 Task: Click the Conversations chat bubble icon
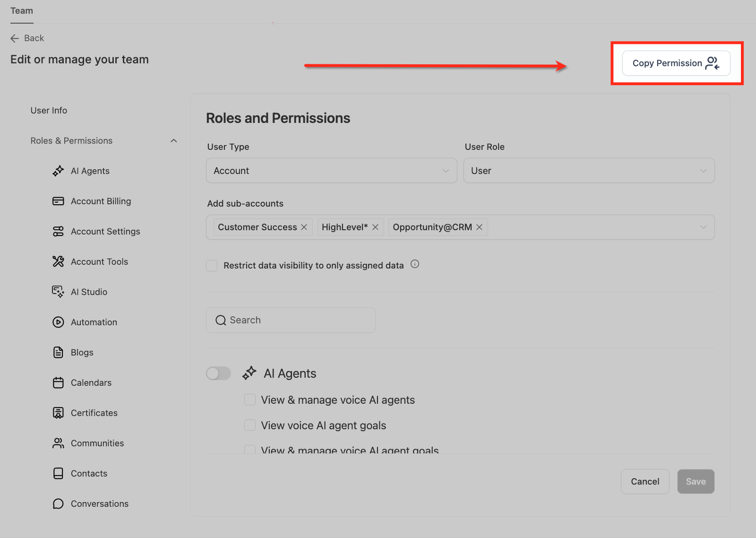(x=58, y=503)
